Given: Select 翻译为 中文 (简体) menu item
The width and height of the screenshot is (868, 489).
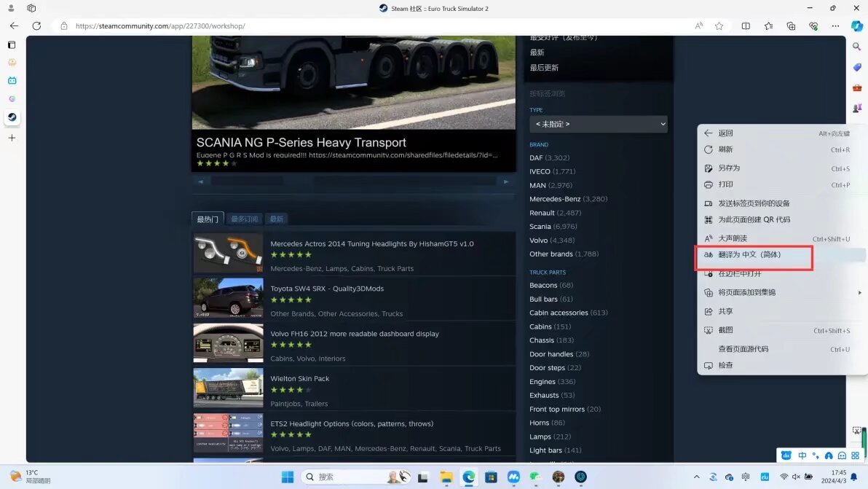Looking at the screenshot, I should coord(781,255).
